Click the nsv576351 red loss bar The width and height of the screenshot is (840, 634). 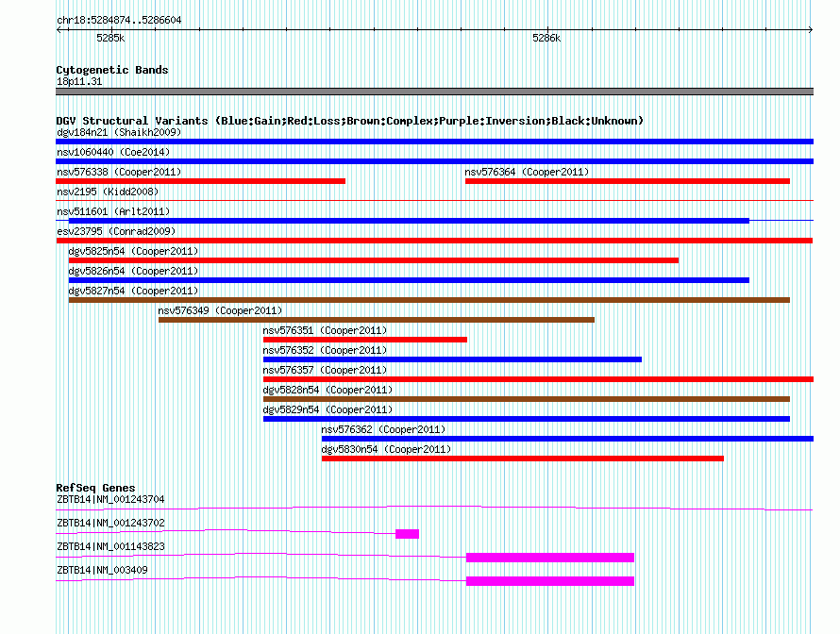pyautogui.click(x=365, y=340)
